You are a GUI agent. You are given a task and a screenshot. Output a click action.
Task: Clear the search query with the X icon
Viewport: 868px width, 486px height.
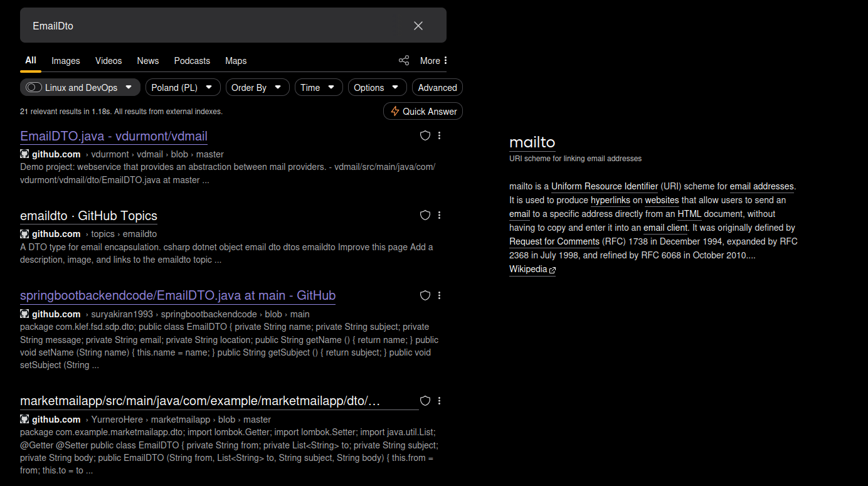418,26
